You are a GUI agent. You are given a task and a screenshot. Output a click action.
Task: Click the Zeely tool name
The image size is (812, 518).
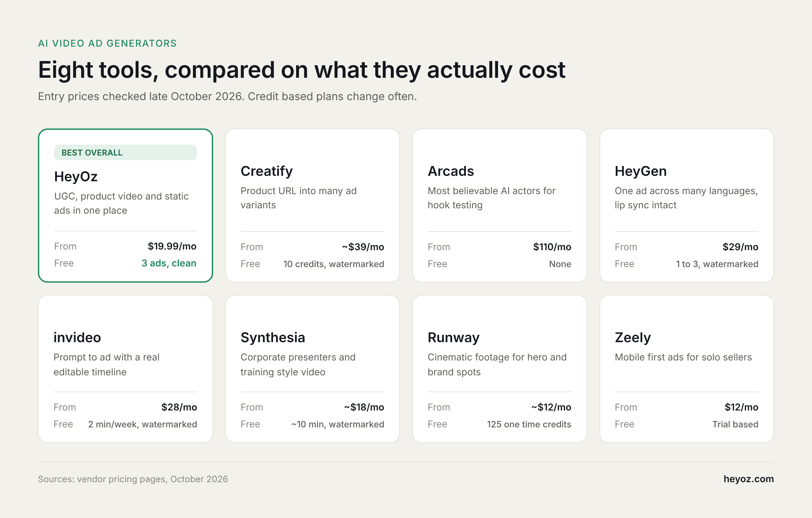pyautogui.click(x=633, y=337)
